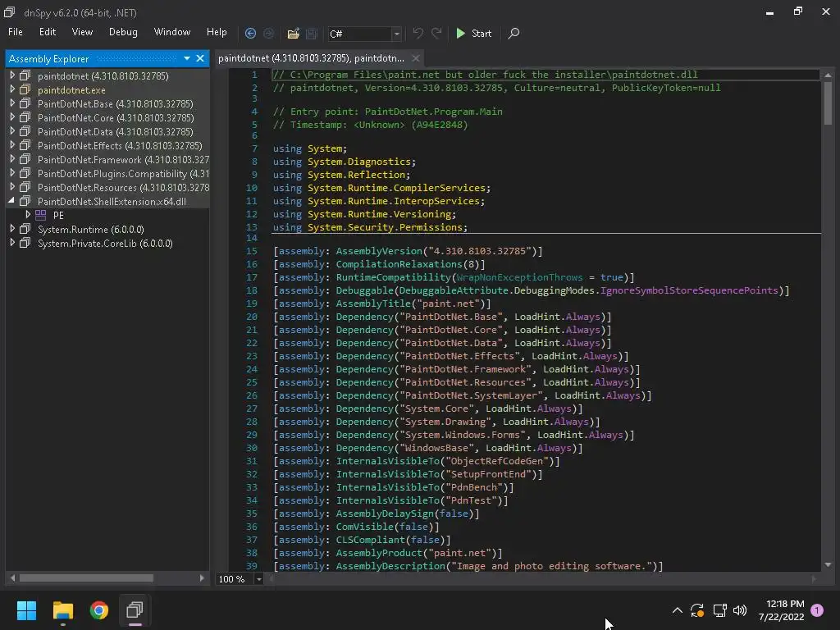The height and width of the screenshot is (630, 840).
Task: Click the Save All disk icon
Action: click(311, 34)
